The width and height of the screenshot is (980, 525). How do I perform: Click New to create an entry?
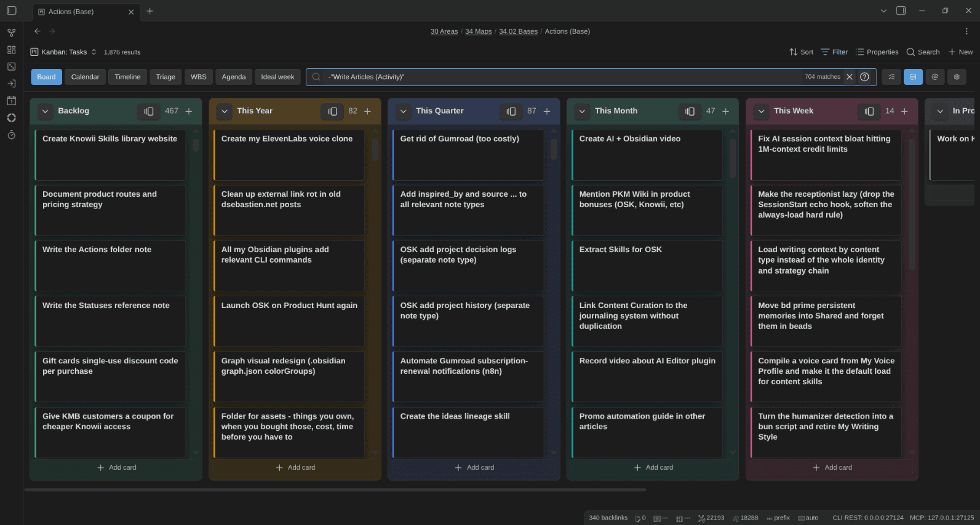pyautogui.click(x=960, y=52)
